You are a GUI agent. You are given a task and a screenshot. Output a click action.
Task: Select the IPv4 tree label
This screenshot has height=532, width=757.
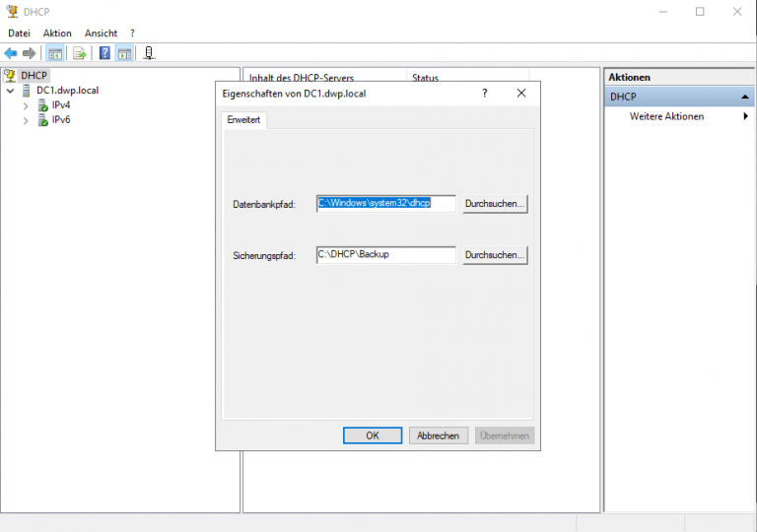point(61,104)
